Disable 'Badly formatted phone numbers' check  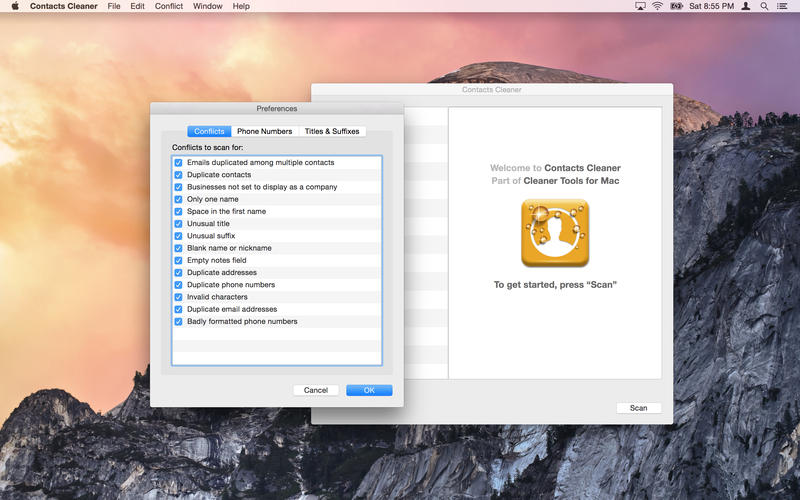click(x=178, y=322)
